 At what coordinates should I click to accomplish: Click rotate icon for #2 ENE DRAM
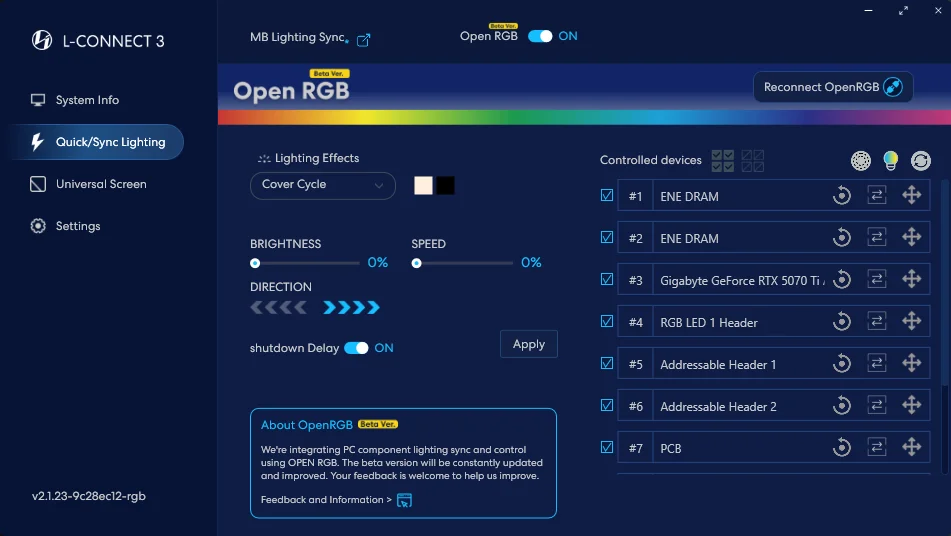842,237
